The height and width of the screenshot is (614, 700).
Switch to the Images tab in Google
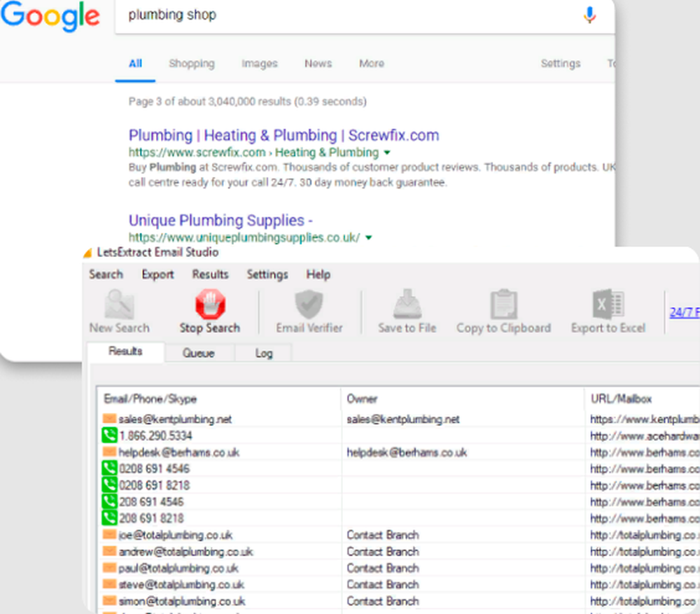click(x=260, y=64)
